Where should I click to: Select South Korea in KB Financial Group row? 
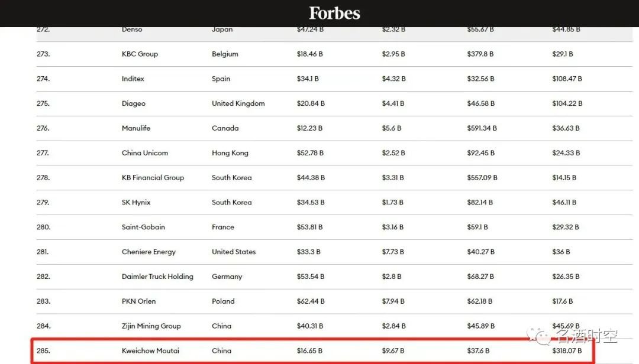click(x=232, y=177)
